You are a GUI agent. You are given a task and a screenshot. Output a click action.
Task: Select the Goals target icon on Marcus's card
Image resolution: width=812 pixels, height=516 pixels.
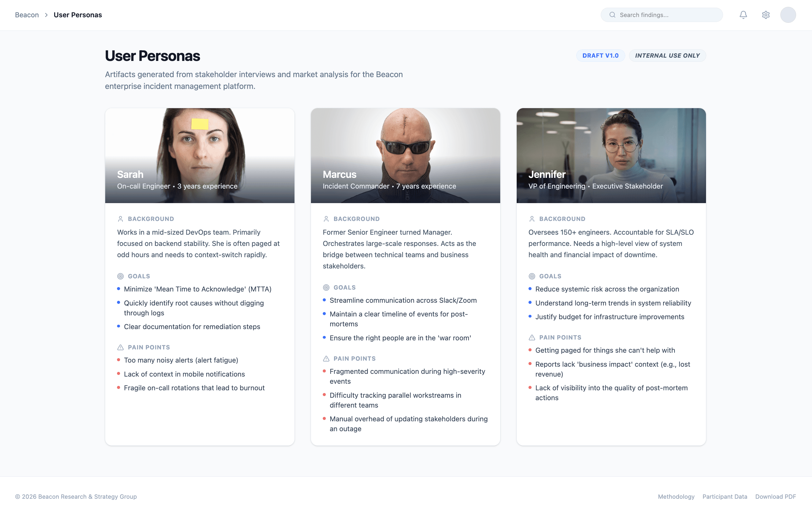coord(326,287)
